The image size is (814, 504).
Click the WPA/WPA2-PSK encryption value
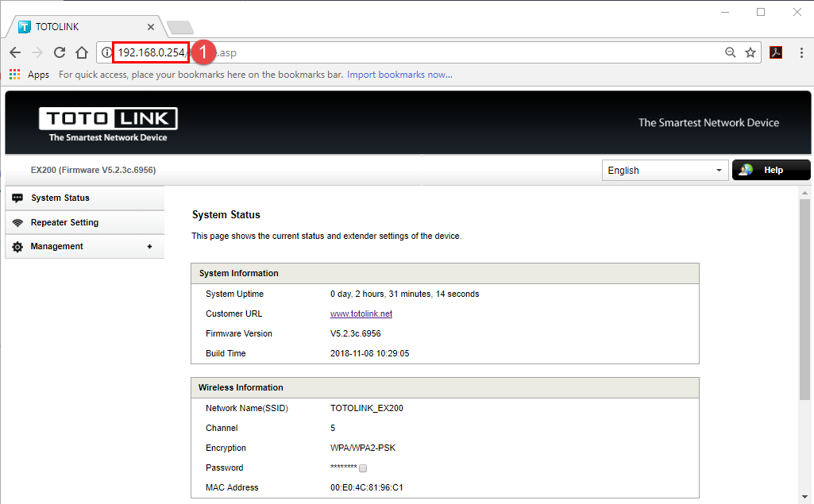click(x=363, y=448)
